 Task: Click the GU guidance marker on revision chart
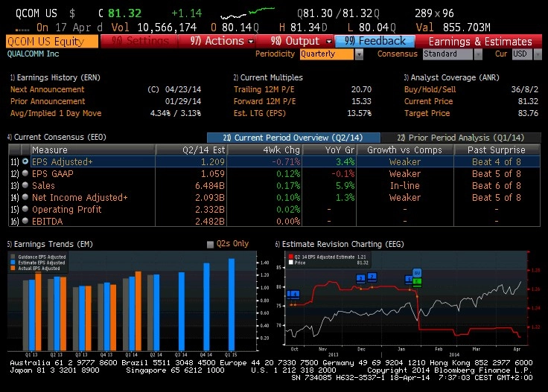point(417,273)
